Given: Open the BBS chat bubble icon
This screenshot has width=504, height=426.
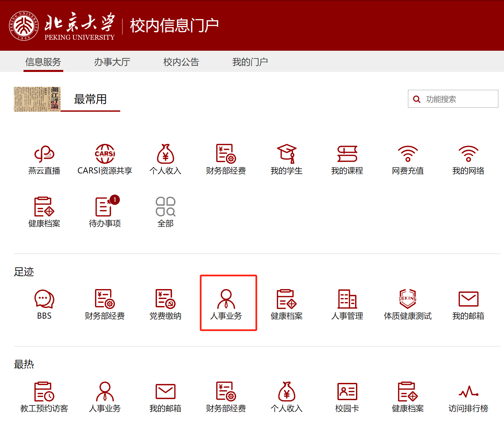Looking at the screenshot, I should [44, 299].
